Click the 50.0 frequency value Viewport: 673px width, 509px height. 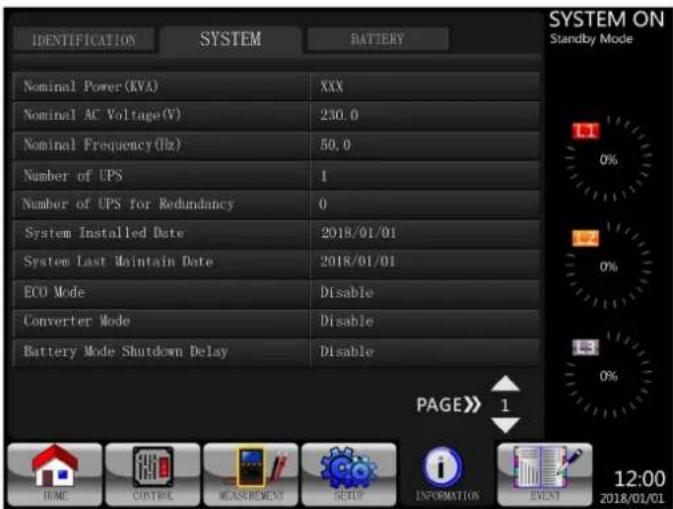[335, 145]
